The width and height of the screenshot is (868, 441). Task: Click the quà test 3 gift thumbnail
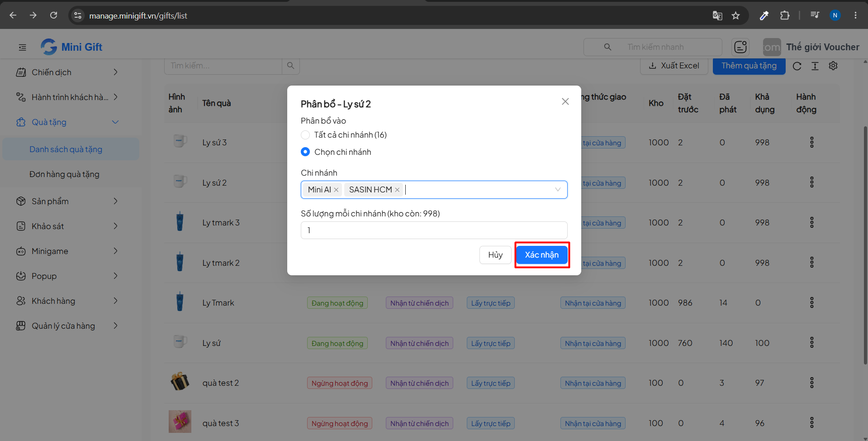pos(180,422)
